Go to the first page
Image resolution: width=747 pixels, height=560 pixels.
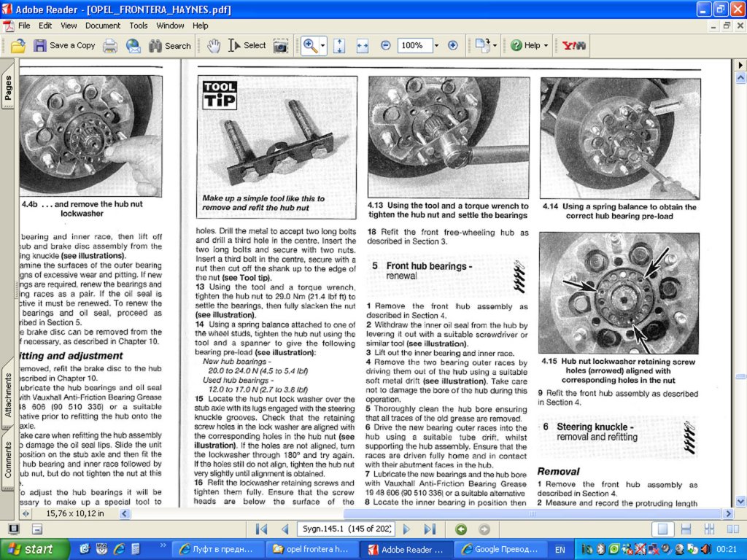coord(261,529)
